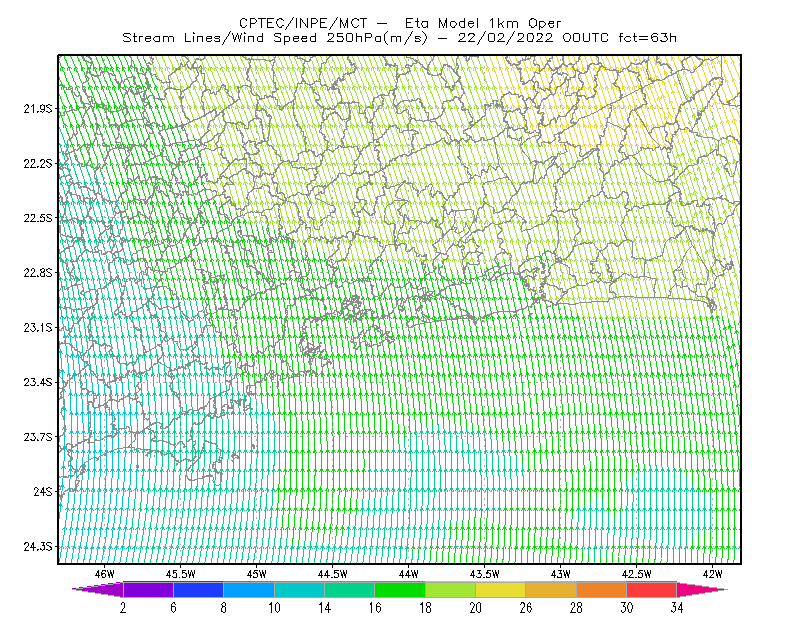800x618 pixels.
Task: Click the 42W longitude tick label
Action: point(713,574)
